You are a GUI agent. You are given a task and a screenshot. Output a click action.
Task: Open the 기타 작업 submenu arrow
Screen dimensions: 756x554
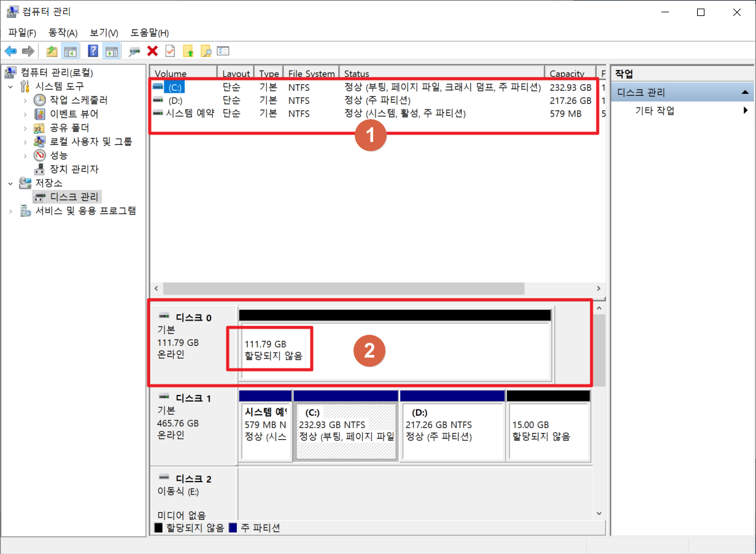(x=746, y=111)
